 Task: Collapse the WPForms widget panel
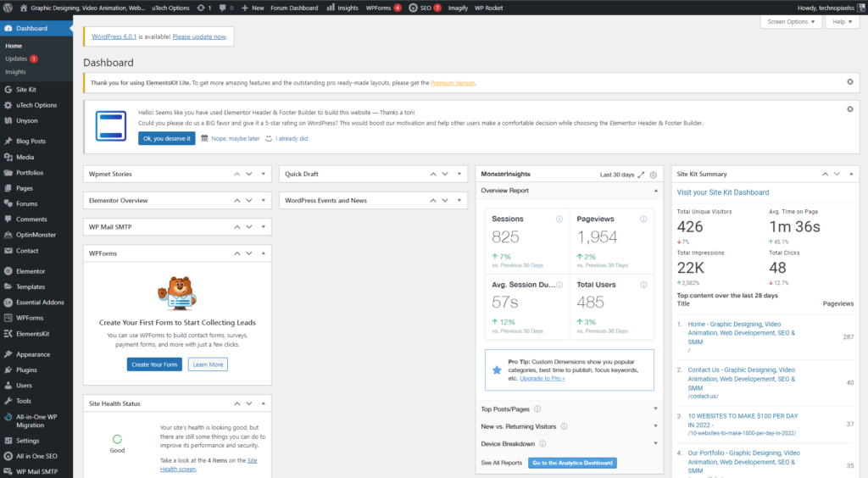coord(264,253)
